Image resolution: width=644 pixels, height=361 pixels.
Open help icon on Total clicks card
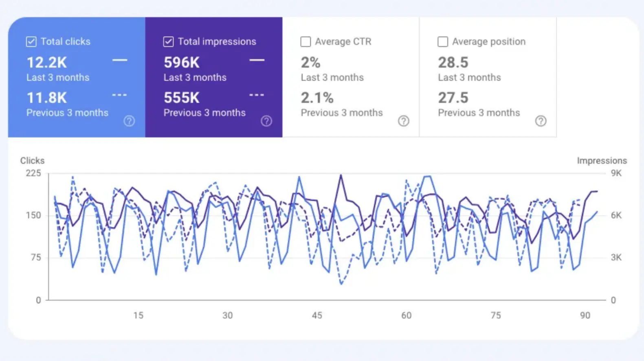point(129,121)
